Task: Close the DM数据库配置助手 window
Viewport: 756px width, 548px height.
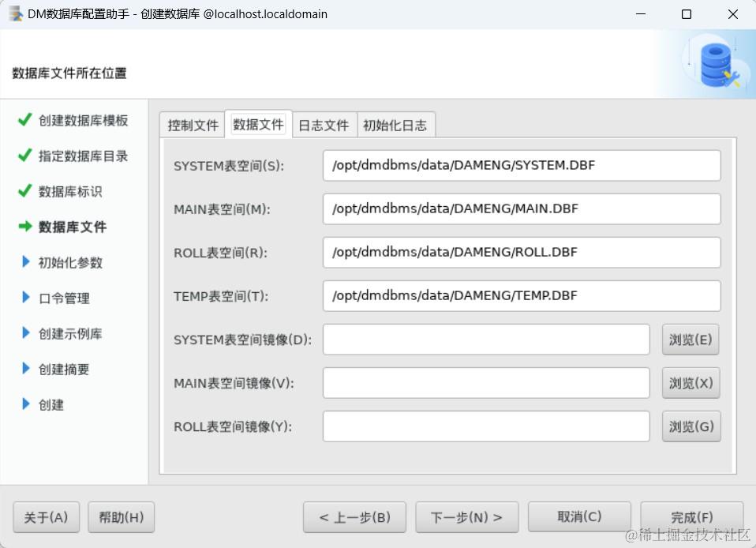Action: 733,14
